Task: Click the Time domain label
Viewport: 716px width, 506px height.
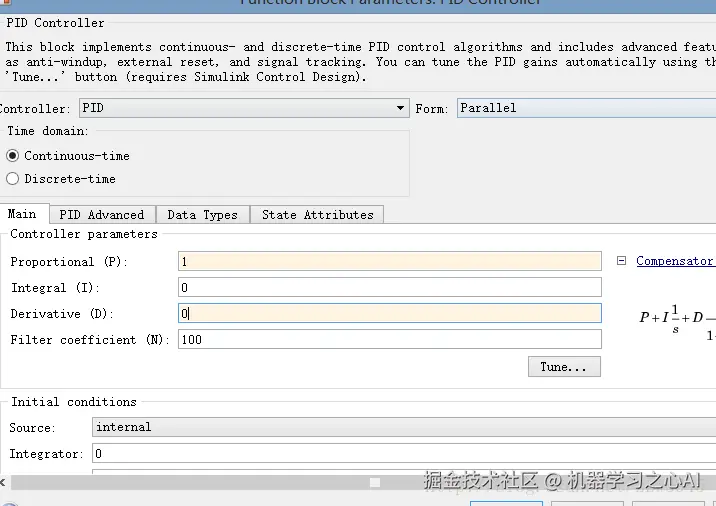Action: click(47, 131)
